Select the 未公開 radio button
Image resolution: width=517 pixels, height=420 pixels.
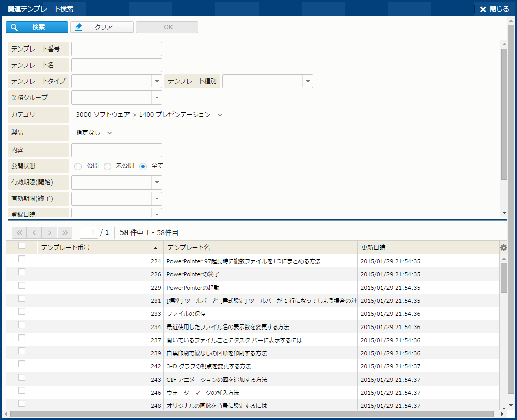click(x=107, y=166)
